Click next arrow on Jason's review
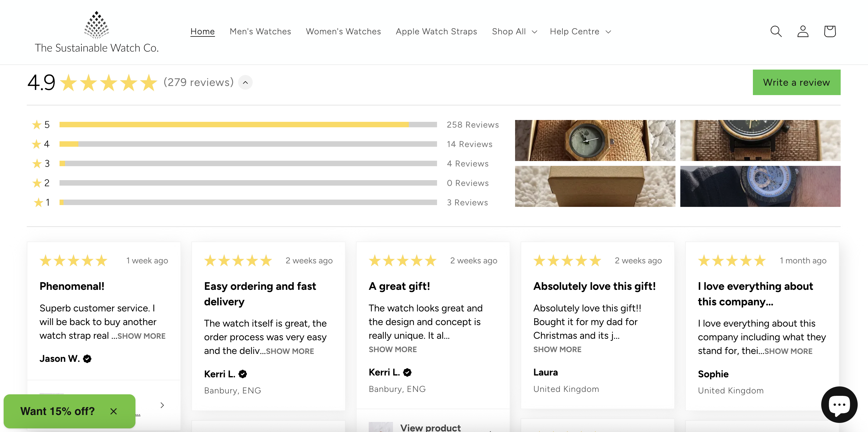This screenshot has width=868, height=432. (163, 405)
